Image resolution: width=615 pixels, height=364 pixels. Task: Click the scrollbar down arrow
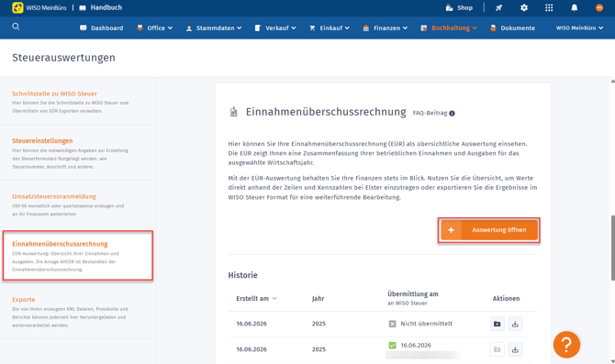(x=612, y=361)
